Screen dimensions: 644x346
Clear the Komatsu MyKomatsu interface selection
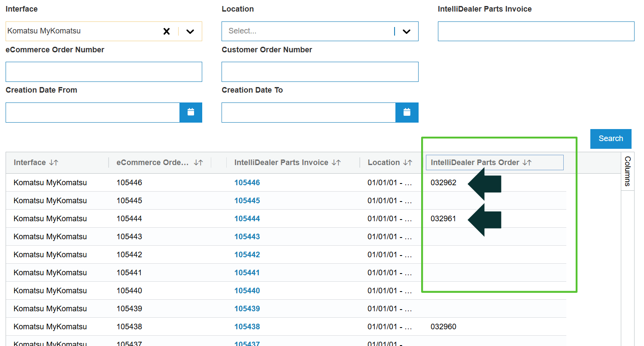point(167,31)
